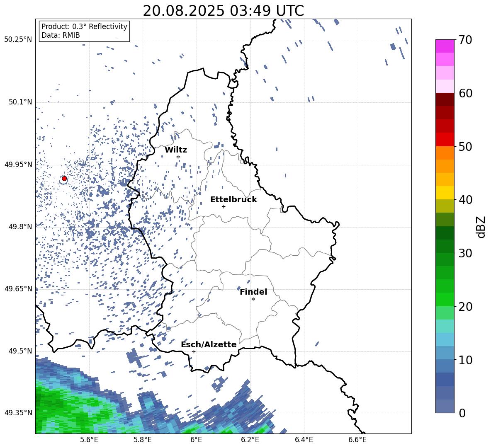Click 'Product: 0.3° Reflectivity' text
Viewport: 491px width, 448px height.
pos(84,26)
